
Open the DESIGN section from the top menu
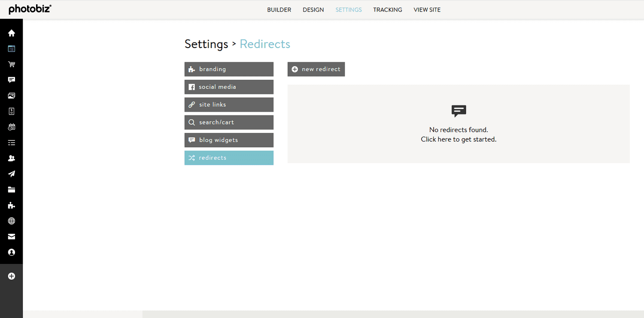[313, 9]
